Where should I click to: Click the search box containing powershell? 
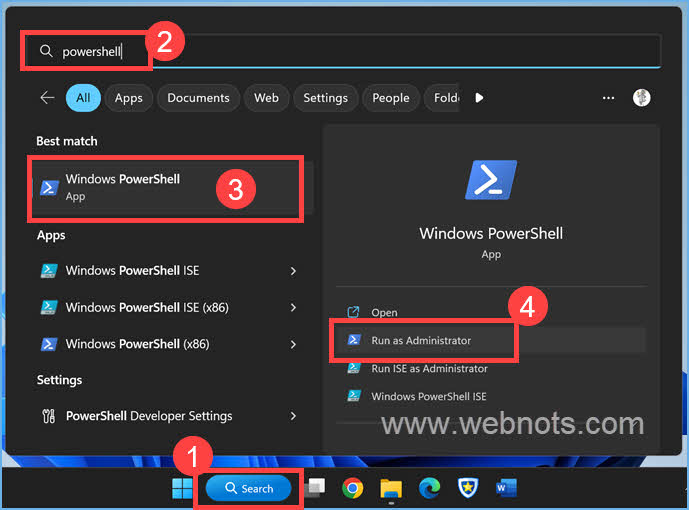(343, 51)
